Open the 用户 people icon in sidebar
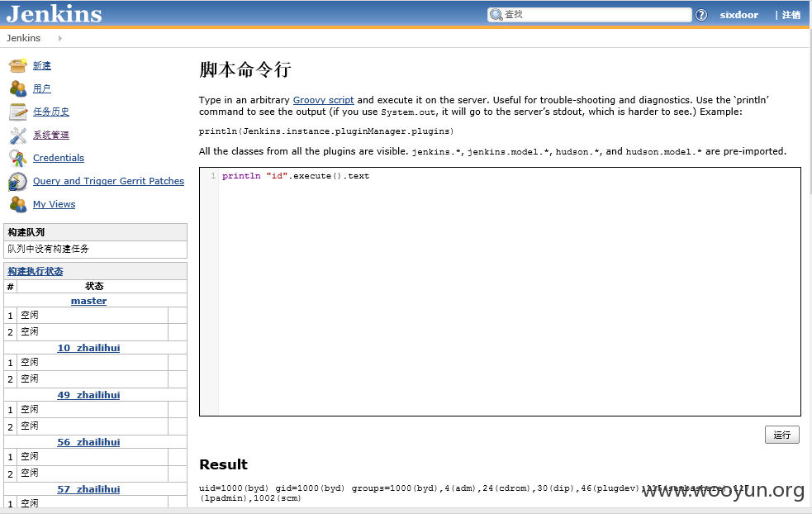This screenshot has height=514, width=812. pos(17,88)
